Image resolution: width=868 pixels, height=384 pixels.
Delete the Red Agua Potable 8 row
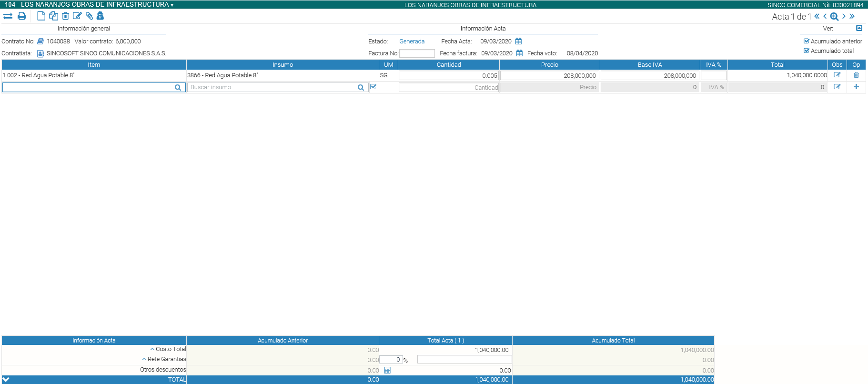tap(856, 75)
